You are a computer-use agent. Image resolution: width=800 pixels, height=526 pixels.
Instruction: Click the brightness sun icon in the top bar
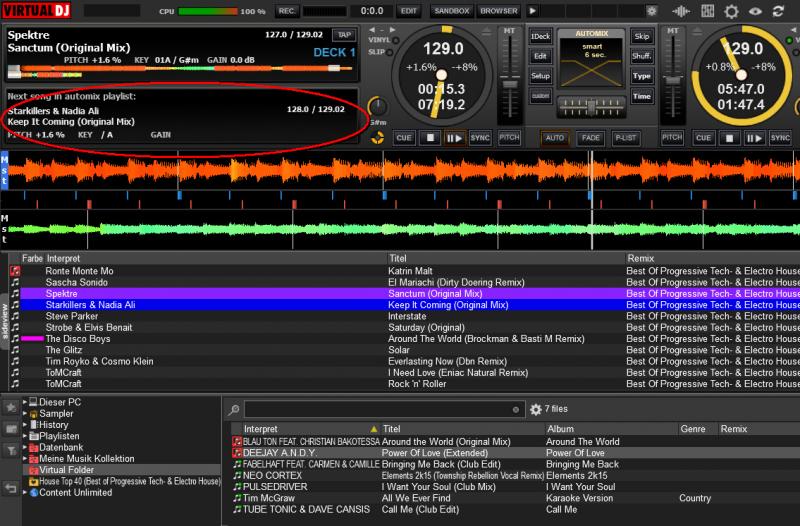(652, 11)
